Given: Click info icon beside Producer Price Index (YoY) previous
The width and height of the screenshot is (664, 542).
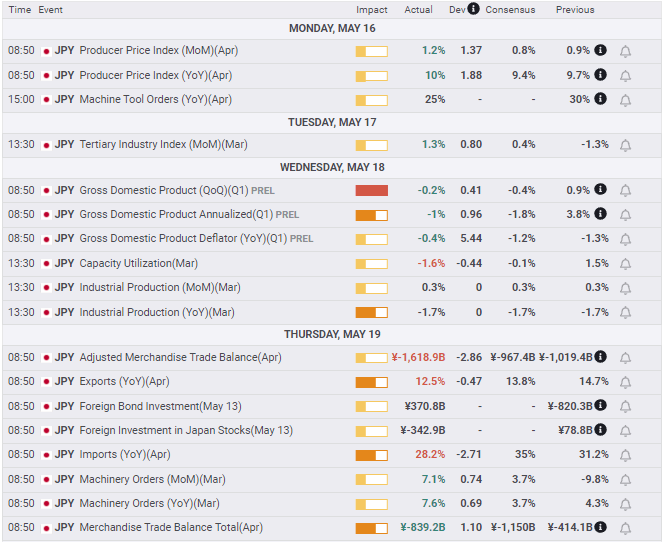Looking at the screenshot, I should [600, 75].
